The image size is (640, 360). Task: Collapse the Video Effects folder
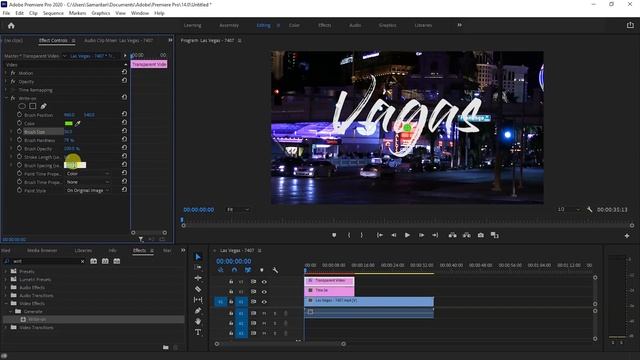tap(6, 303)
